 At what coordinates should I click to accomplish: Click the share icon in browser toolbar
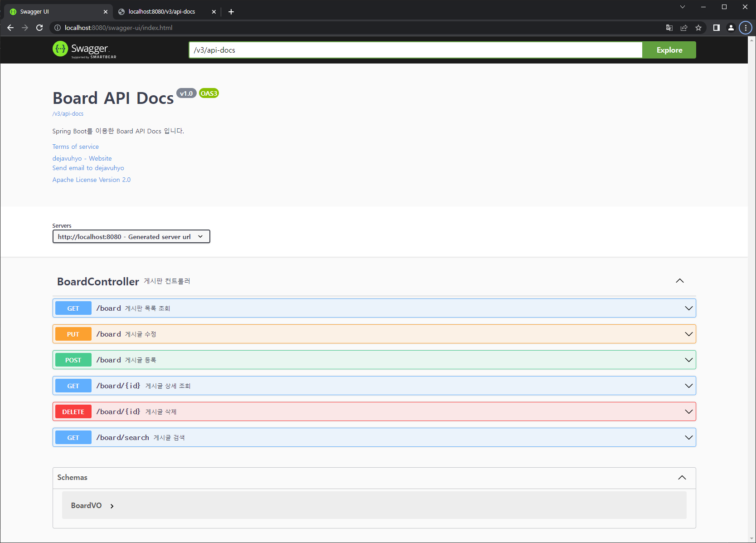684,28
